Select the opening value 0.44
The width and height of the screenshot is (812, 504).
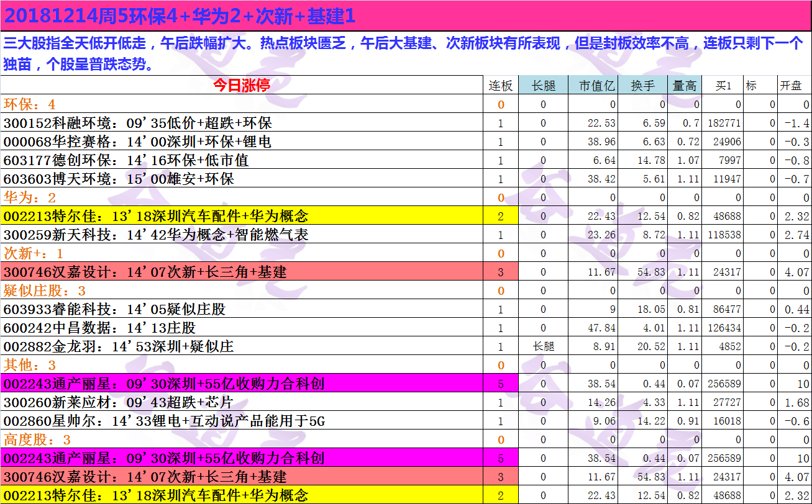798,310
